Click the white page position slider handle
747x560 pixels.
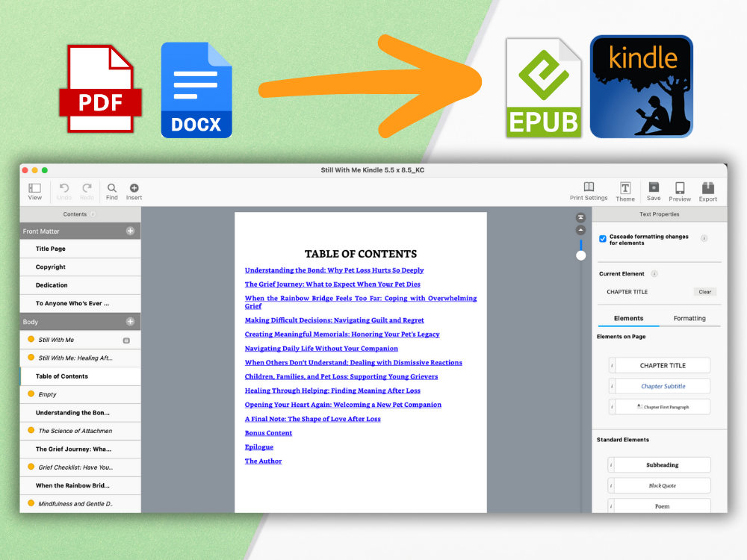click(580, 255)
